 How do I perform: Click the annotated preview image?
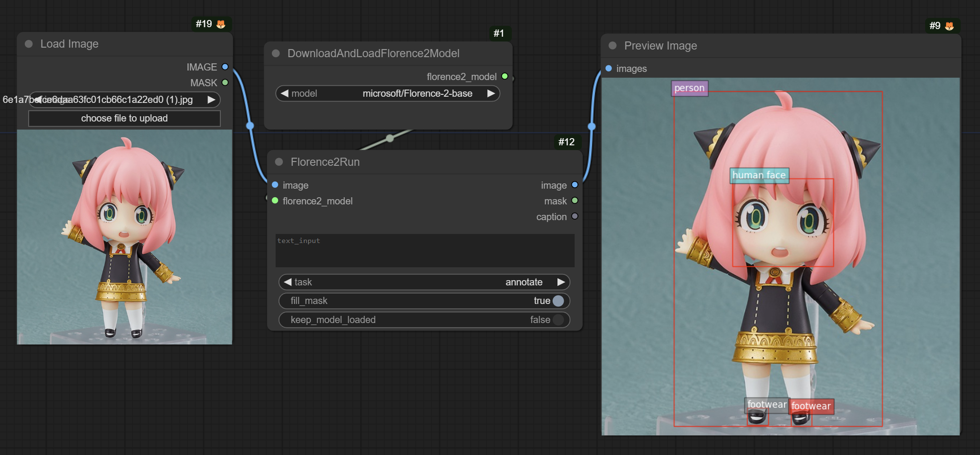781,256
